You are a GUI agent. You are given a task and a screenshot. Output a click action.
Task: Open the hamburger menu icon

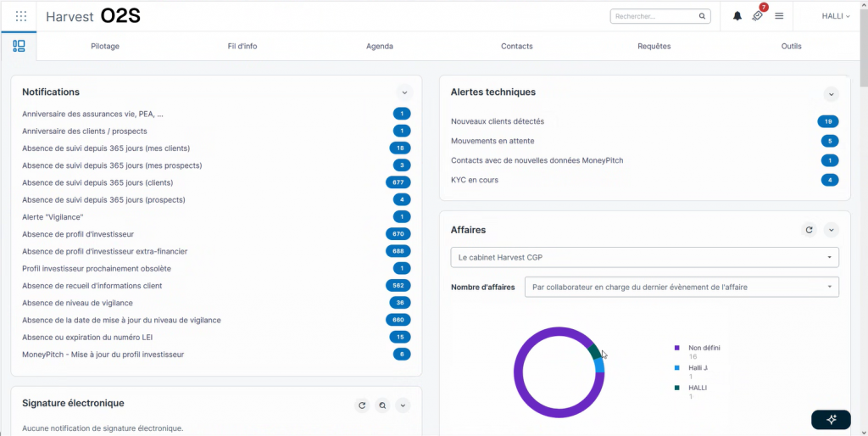(x=779, y=16)
